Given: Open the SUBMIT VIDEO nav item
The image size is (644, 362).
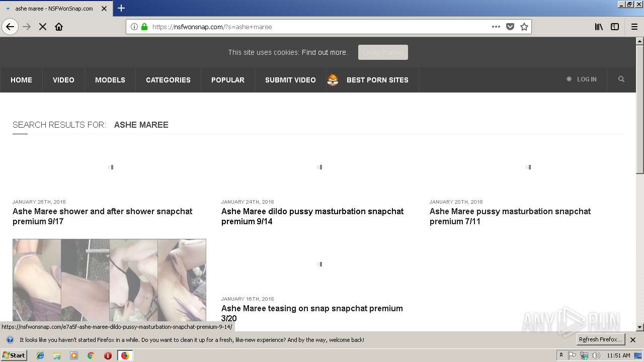Looking at the screenshot, I should (290, 80).
